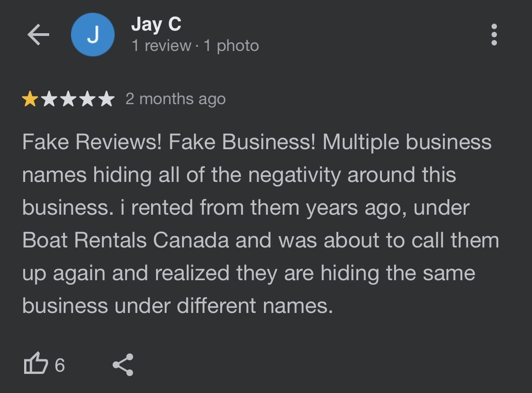Image resolution: width=532 pixels, height=393 pixels.
Task: Like the review with the thumbs-up icon
Action: [35, 363]
